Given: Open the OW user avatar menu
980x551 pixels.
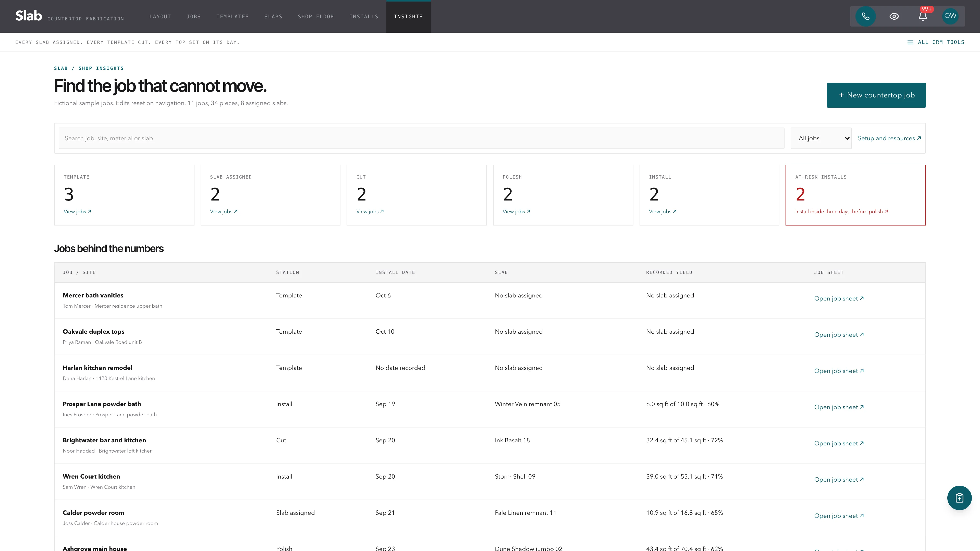Looking at the screenshot, I should coord(950,16).
